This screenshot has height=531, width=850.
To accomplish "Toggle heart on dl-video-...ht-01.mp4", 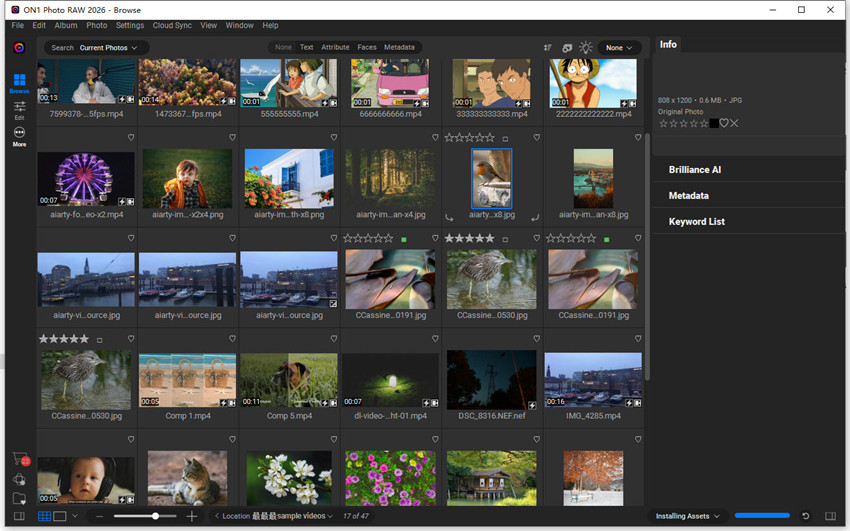I will tap(435, 339).
